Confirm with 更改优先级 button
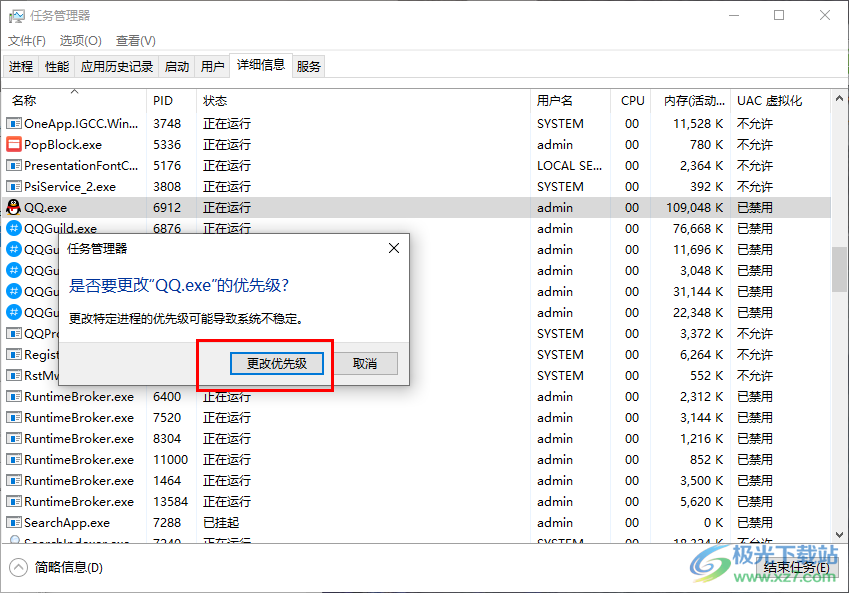Viewport: 849px width, 593px height. 277,363
